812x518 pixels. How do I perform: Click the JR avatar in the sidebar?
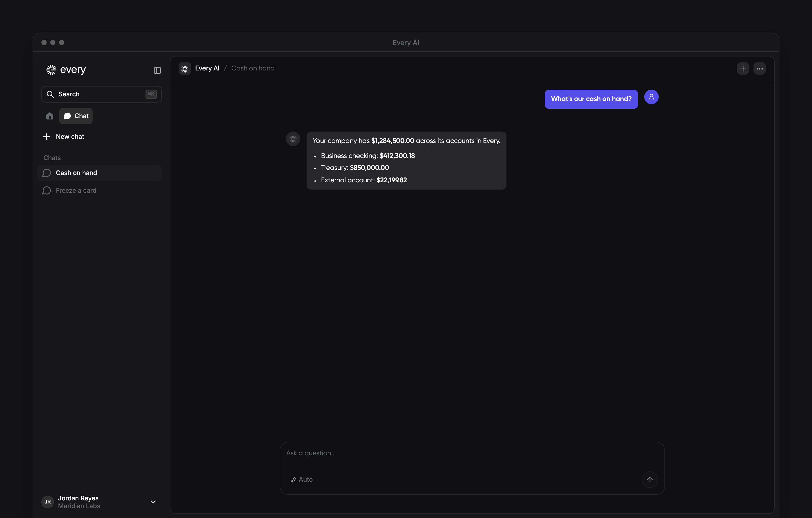(x=48, y=502)
